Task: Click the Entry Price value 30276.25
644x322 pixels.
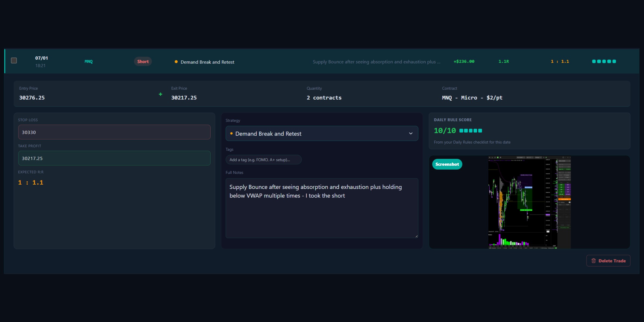Action: coord(32,98)
